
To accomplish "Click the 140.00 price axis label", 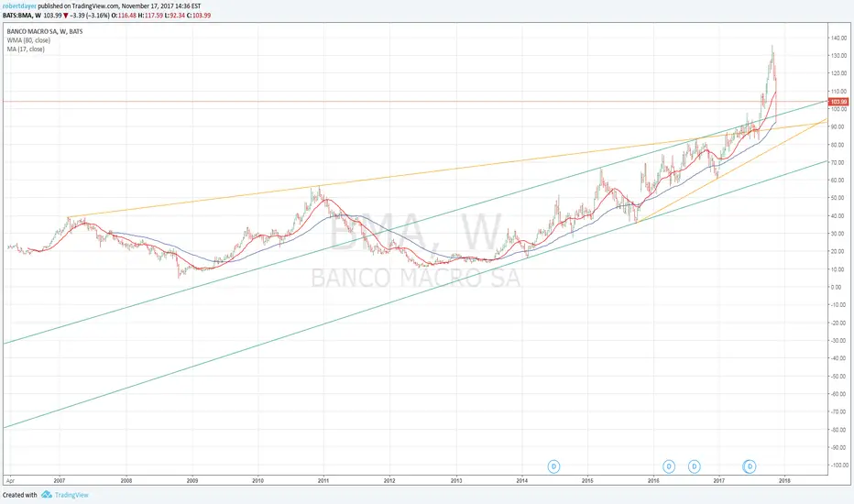I will (x=838, y=38).
